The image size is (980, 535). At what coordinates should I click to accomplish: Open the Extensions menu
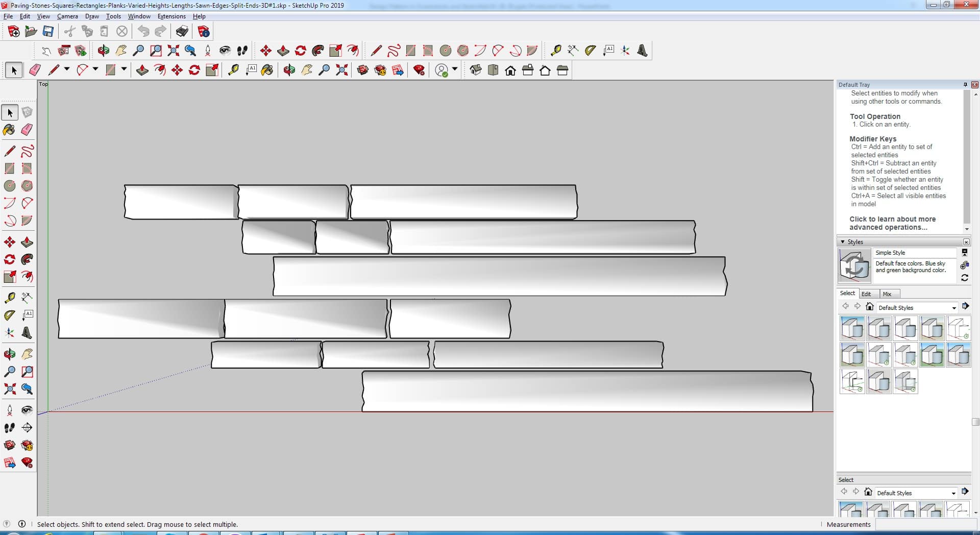pyautogui.click(x=171, y=16)
